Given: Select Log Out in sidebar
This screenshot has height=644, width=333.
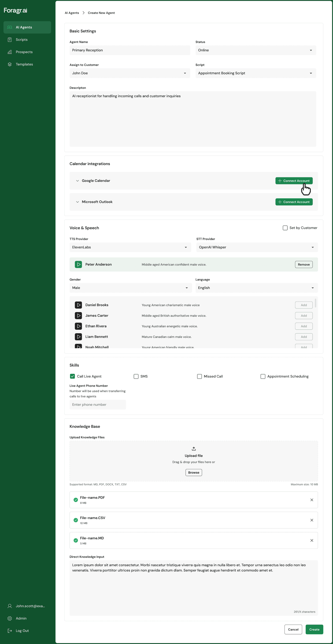Looking at the screenshot, I should 27,631.
